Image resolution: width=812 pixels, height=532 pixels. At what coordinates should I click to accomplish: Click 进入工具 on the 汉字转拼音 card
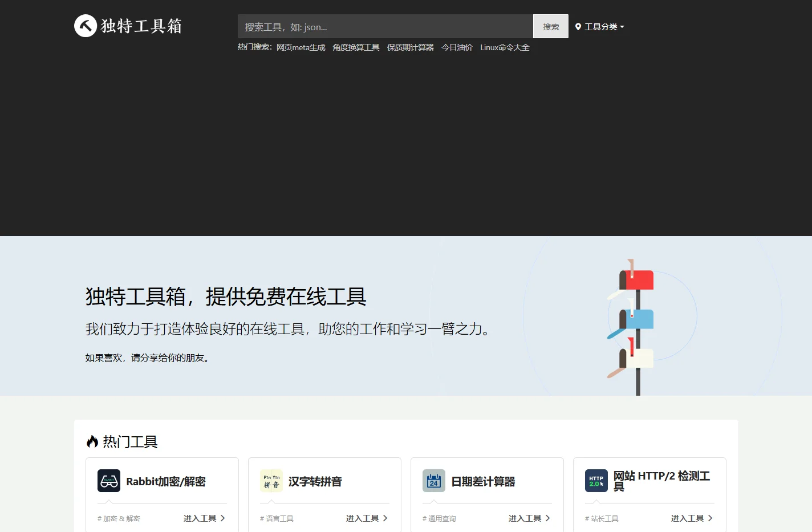[x=367, y=518]
